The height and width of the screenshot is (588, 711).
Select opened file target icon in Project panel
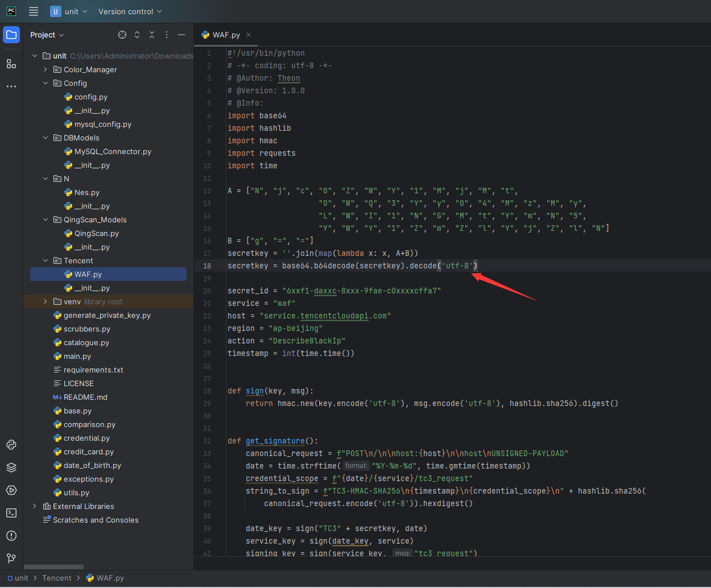122,35
